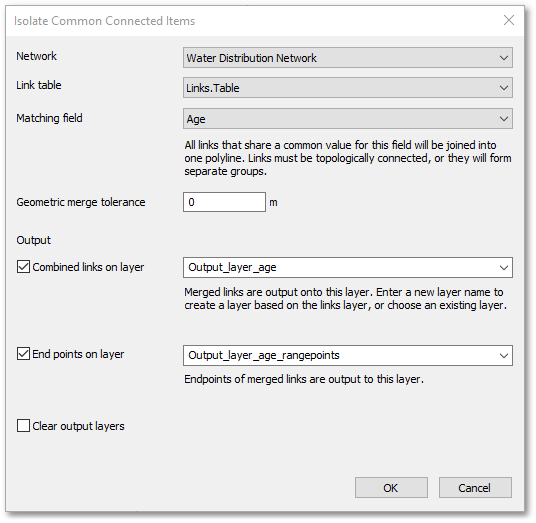Close the Isolate Common Connected Items dialog
Image resolution: width=536 pixels, height=523 pixels.
pos(509,20)
